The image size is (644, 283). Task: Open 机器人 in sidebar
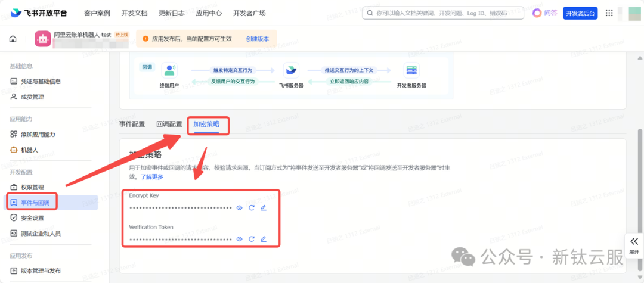coord(29,150)
